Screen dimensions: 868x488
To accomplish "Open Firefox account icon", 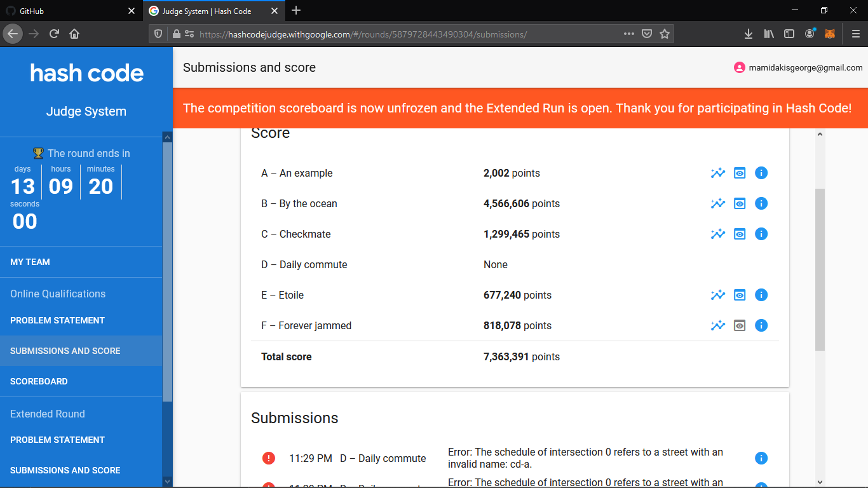I will pos(810,34).
